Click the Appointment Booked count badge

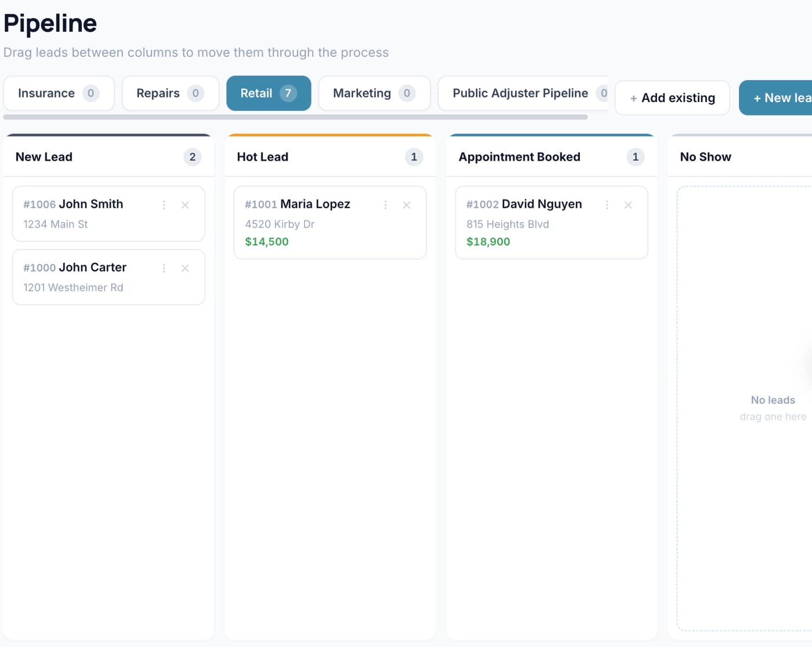(636, 157)
